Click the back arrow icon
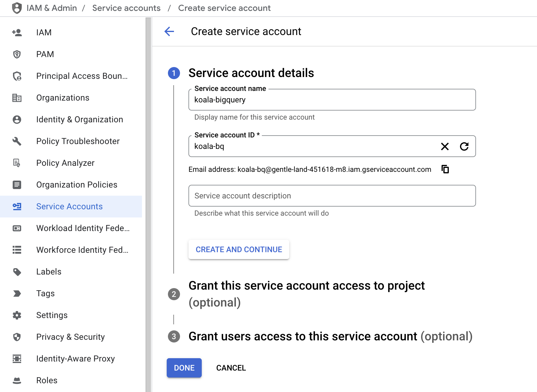The height and width of the screenshot is (392, 537). [169, 31]
